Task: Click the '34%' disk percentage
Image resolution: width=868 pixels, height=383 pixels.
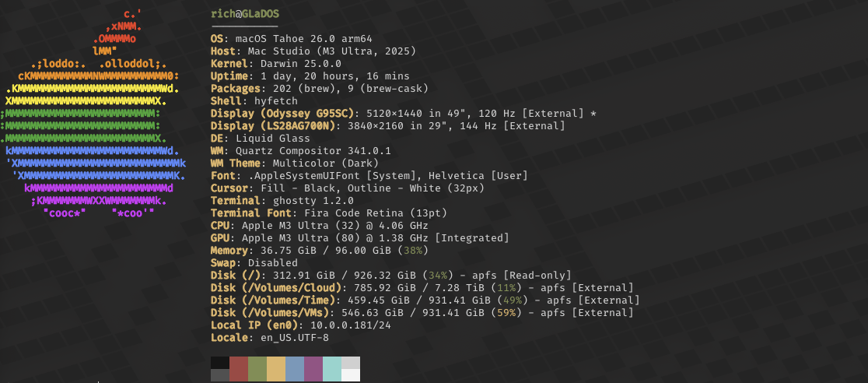Action: 438,276
